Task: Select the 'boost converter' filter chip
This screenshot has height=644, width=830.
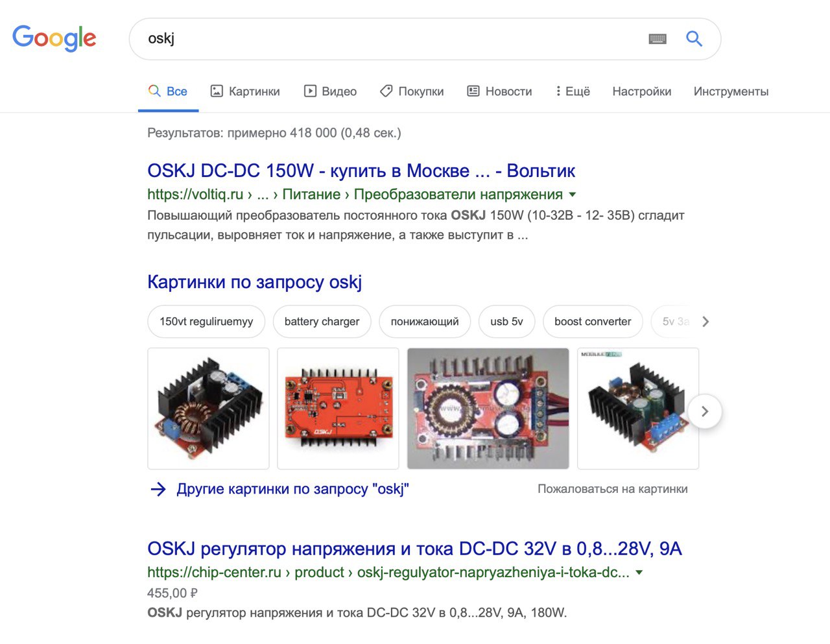Action: point(593,322)
